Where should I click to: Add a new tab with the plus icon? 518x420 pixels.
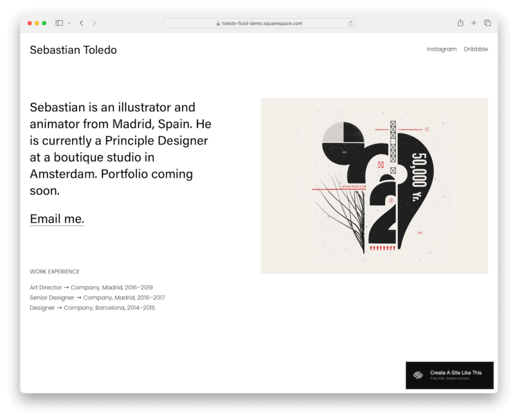(473, 23)
